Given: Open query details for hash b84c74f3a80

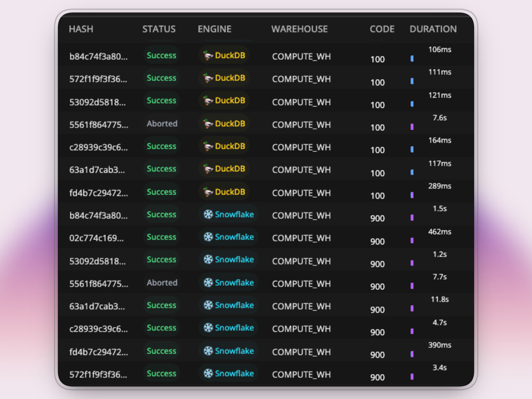Looking at the screenshot, I should (98, 55).
